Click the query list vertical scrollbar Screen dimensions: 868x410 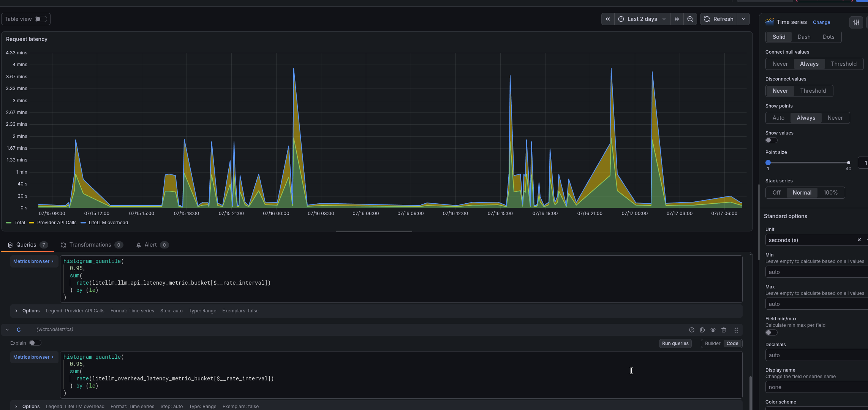[x=750, y=393]
